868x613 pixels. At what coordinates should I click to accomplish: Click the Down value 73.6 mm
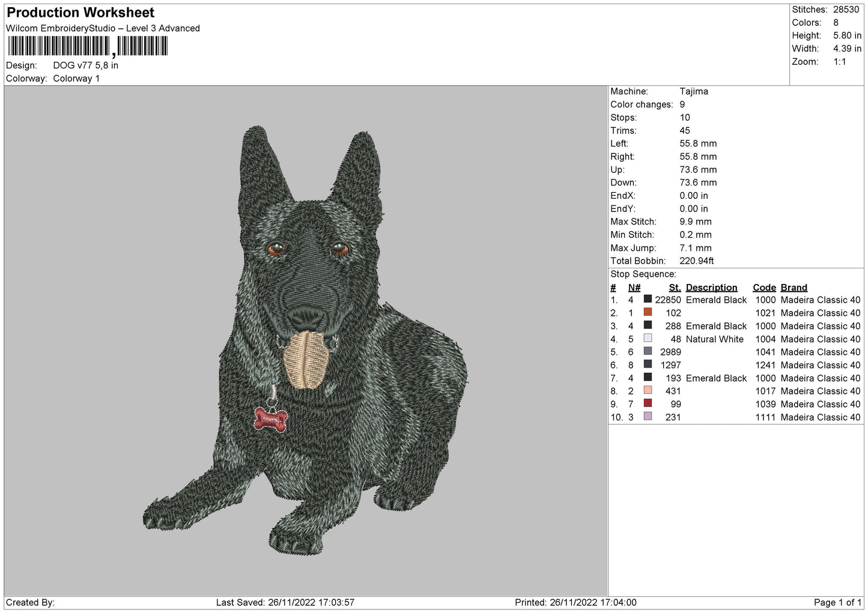coord(699,183)
